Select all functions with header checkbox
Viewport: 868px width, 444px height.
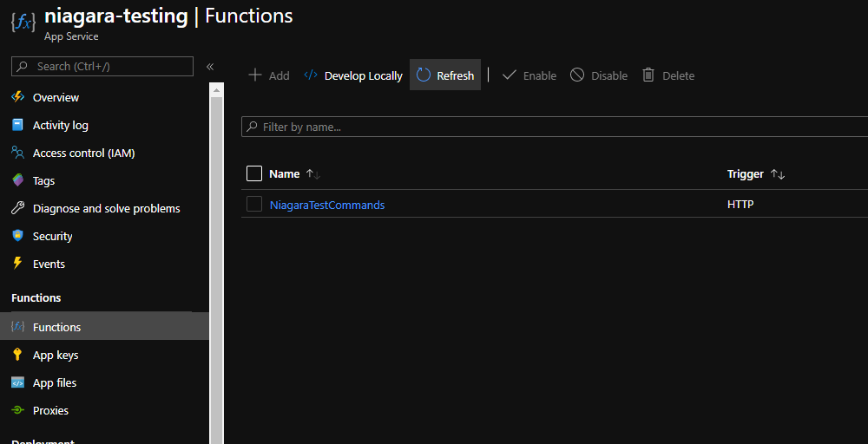254,173
